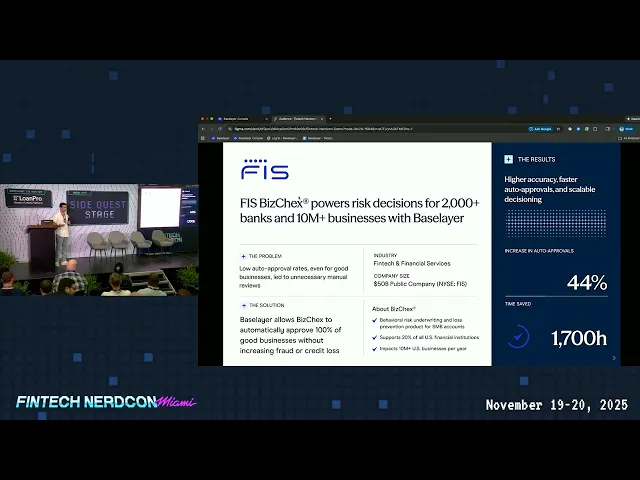Screen dimensions: 640x480
Task: Click the 1,700h time saved figure
Action: coord(579,338)
